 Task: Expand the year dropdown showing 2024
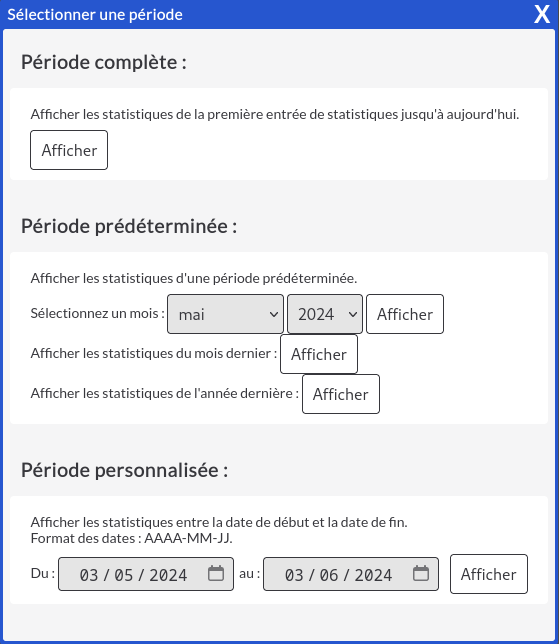point(325,314)
